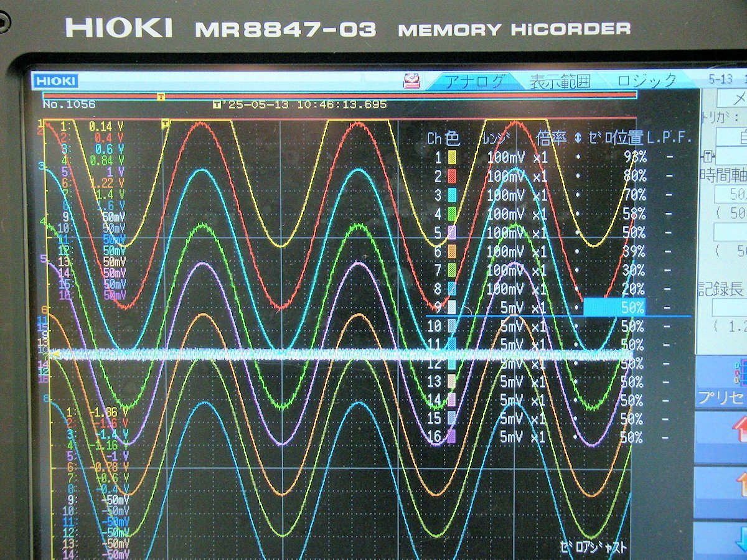Viewport: 747px width, 560px height.
Task: Select channel 16 purple color swatch
Action: click(452, 437)
